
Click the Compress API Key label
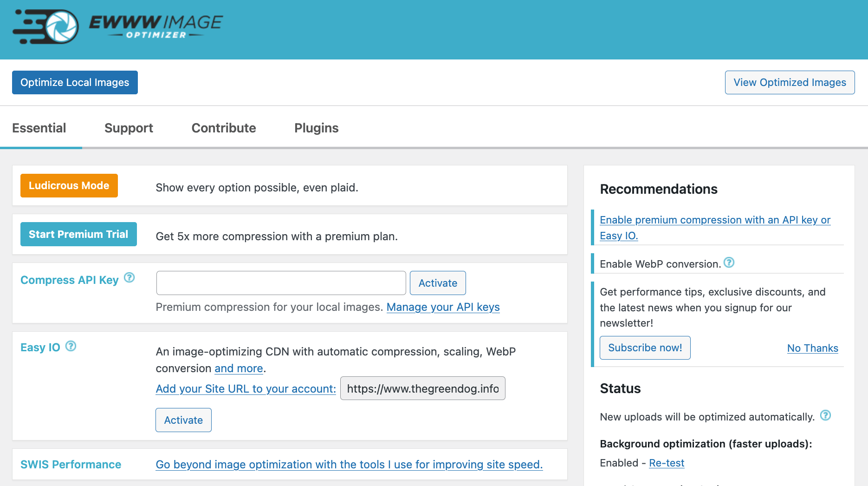tap(70, 280)
